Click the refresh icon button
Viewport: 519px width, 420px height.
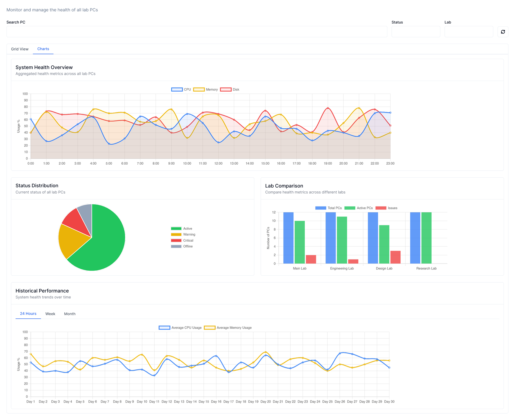tap(503, 32)
